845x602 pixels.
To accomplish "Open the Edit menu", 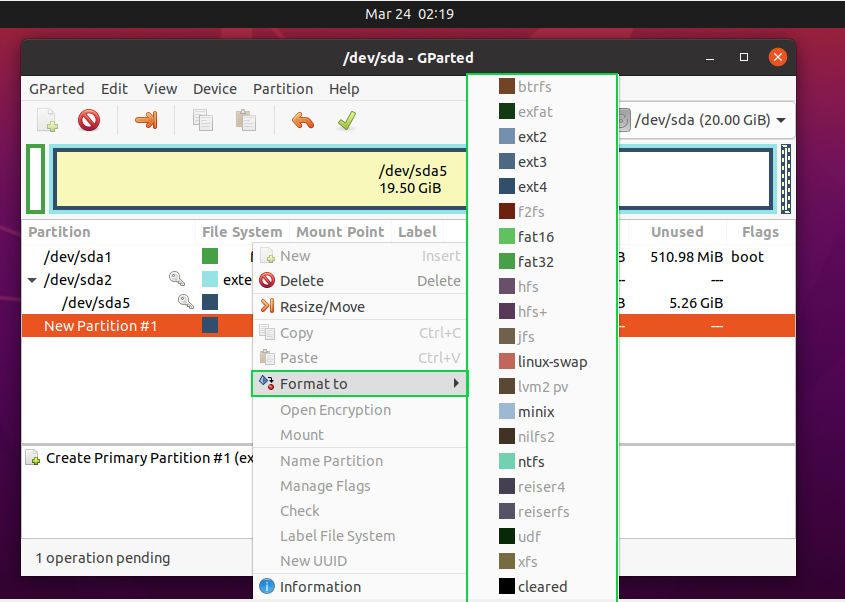I will (114, 89).
